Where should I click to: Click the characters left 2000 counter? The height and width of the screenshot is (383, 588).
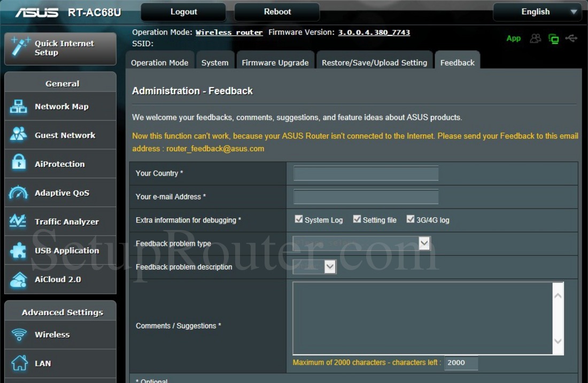(461, 363)
